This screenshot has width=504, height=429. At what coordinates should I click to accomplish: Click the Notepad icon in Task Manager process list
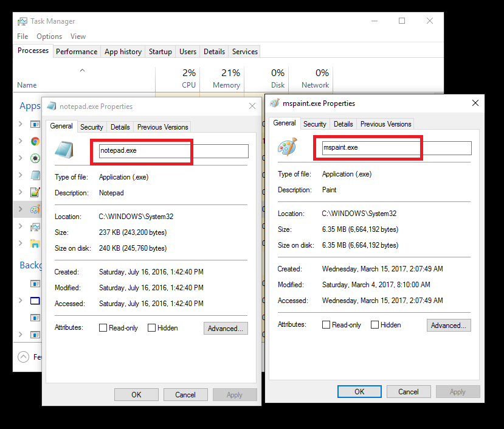pyautogui.click(x=35, y=175)
